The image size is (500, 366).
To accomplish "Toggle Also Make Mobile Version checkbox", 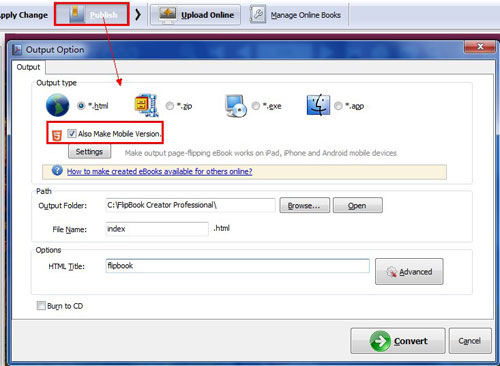I will click(x=71, y=134).
